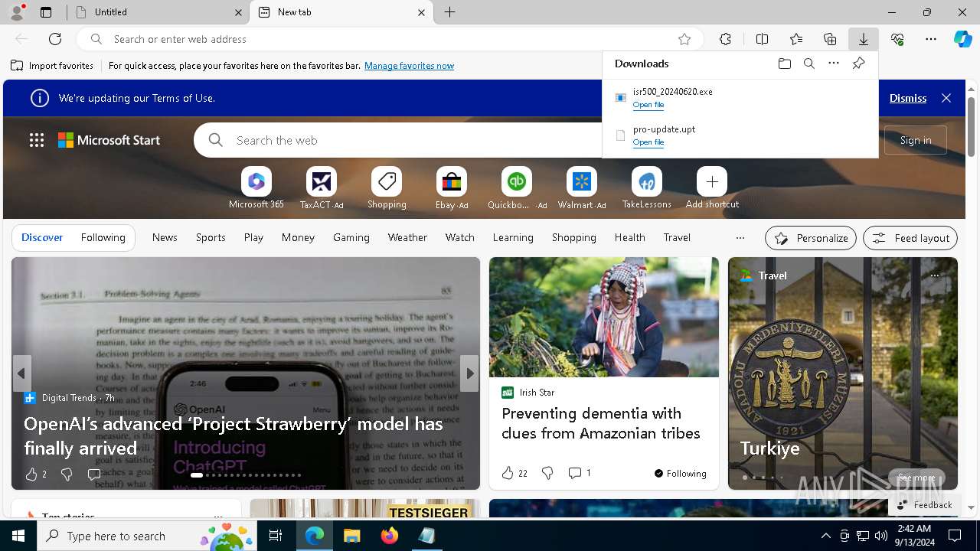Open Feed layout options
Image resolution: width=980 pixels, height=551 pixels.
click(910, 238)
